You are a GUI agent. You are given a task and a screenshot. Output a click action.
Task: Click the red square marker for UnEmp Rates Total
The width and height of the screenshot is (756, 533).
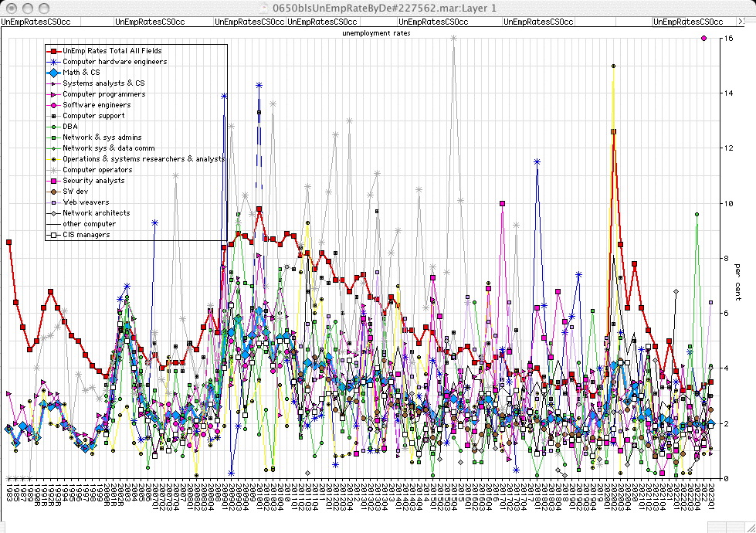(x=53, y=51)
